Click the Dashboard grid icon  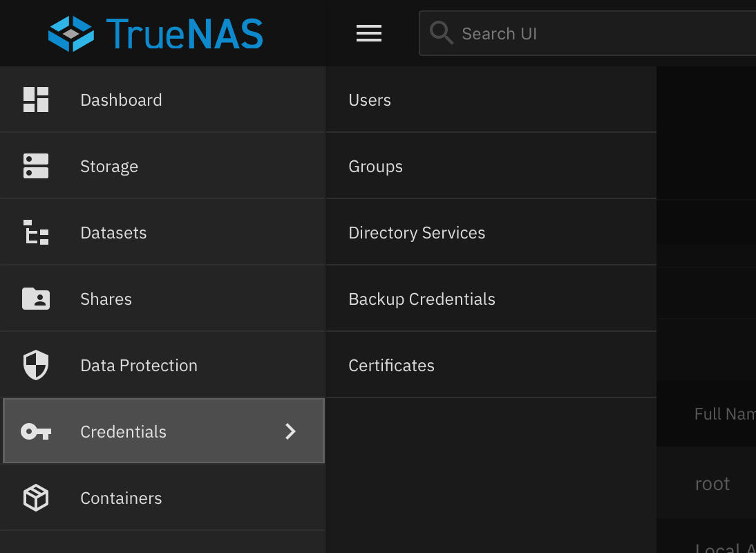(x=36, y=100)
